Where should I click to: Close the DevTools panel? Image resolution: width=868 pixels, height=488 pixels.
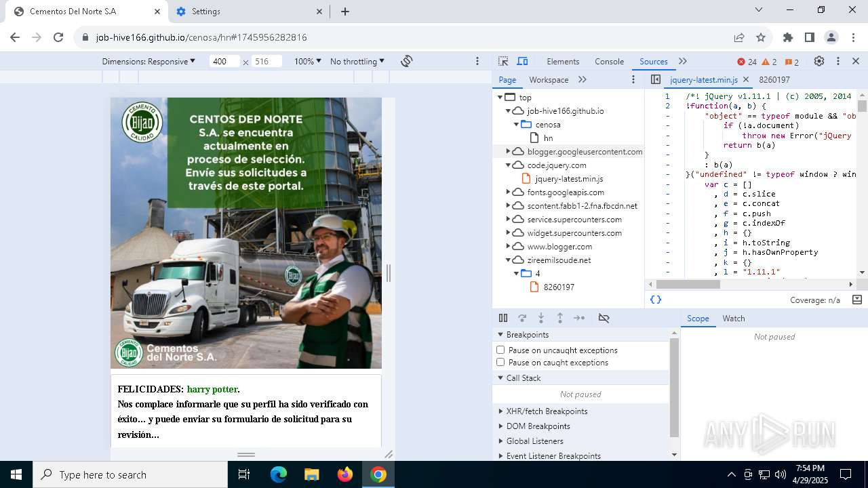[856, 61]
